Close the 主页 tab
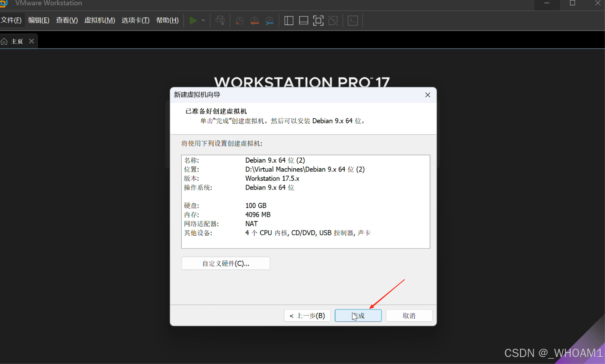The width and height of the screenshot is (605, 364). (x=31, y=41)
